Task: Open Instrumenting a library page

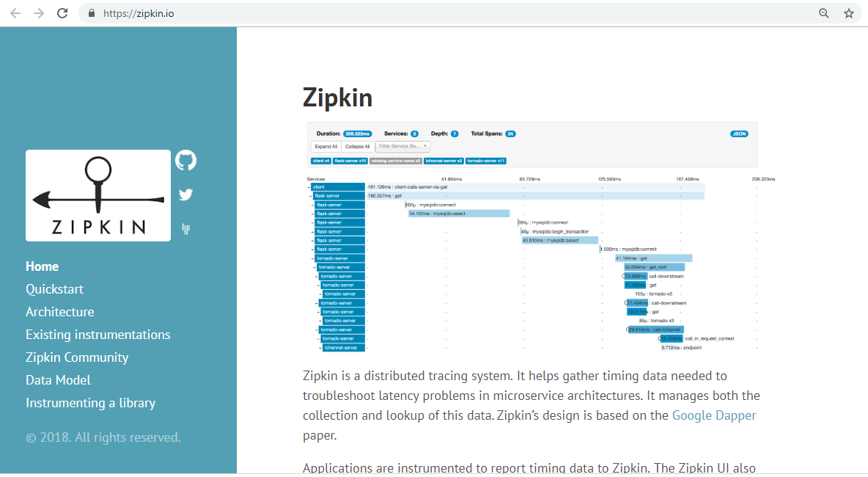Action: pyautogui.click(x=90, y=403)
